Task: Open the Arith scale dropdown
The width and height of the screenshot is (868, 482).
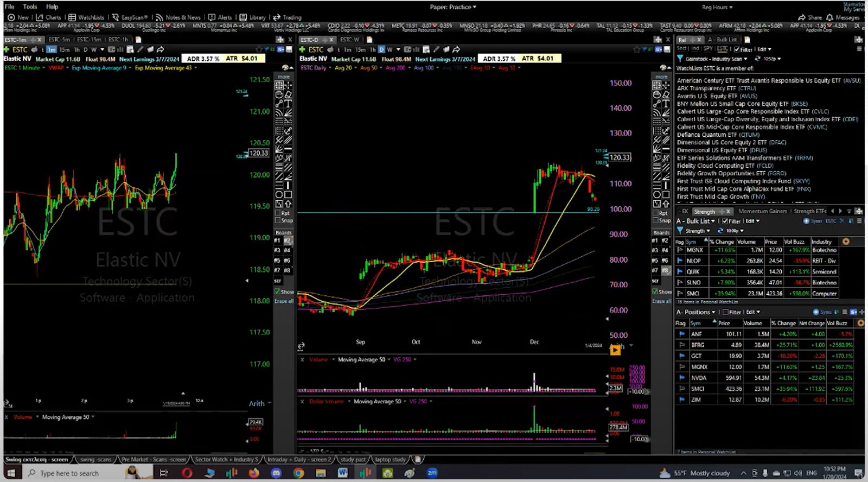Action: coord(260,403)
